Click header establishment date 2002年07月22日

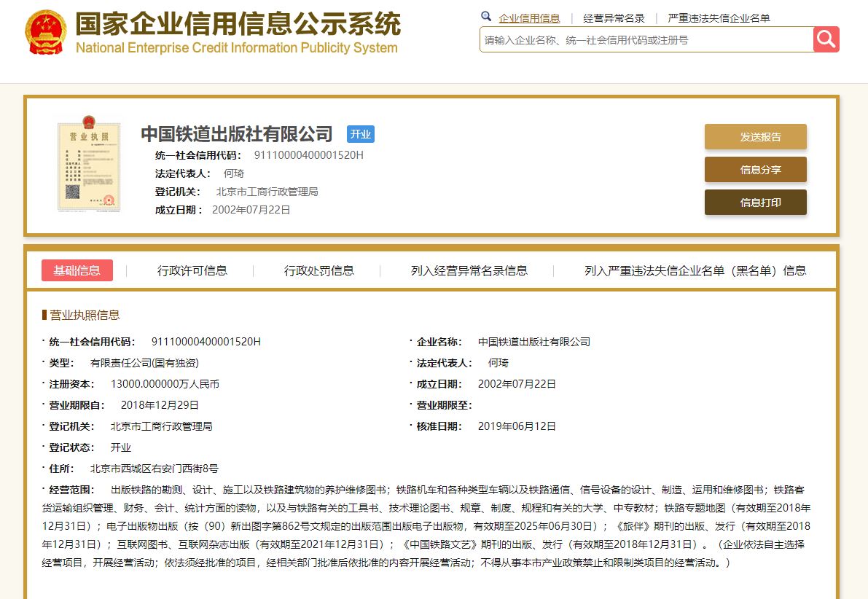click(251, 210)
